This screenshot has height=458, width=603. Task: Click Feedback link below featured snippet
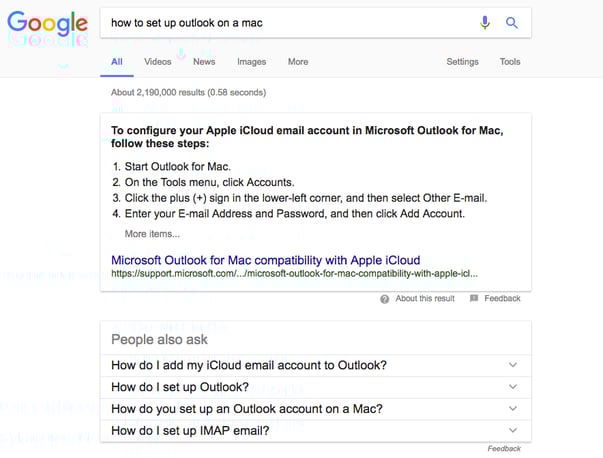502,298
